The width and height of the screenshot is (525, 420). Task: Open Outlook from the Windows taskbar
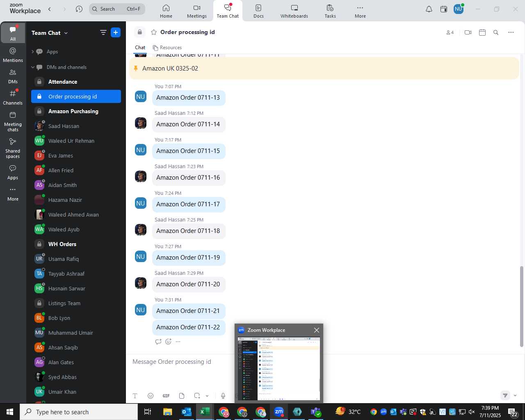(x=186, y=412)
